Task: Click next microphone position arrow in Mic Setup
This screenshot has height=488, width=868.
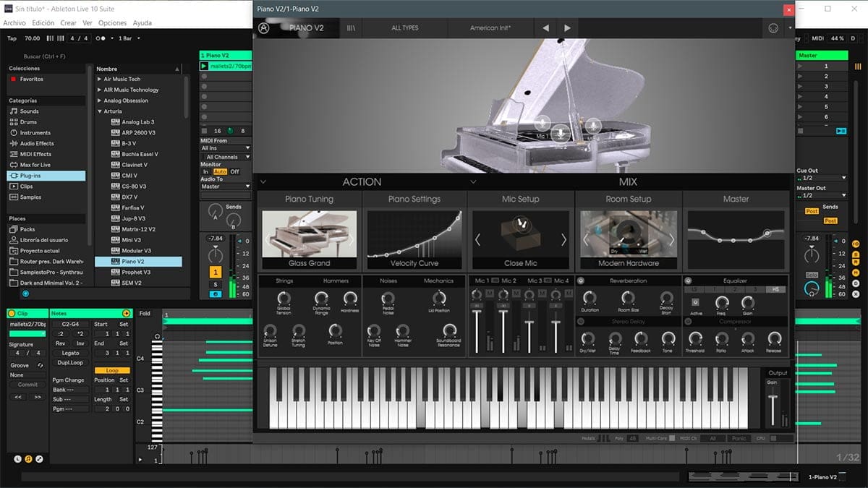Action: point(563,240)
